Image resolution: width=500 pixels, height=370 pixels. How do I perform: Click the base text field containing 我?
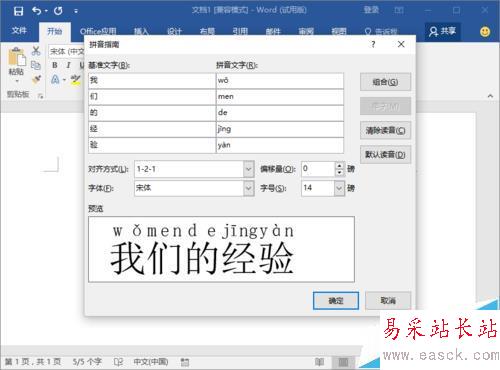[152, 81]
